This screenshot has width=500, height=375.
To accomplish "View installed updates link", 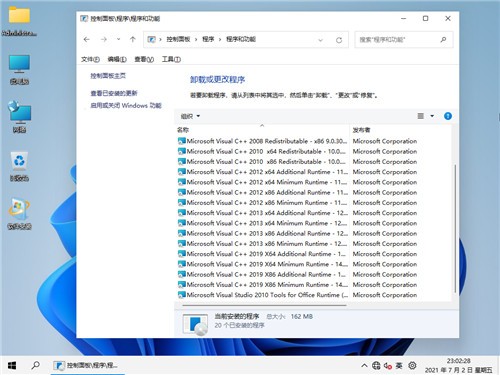I will pyautogui.click(x=114, y=93).
